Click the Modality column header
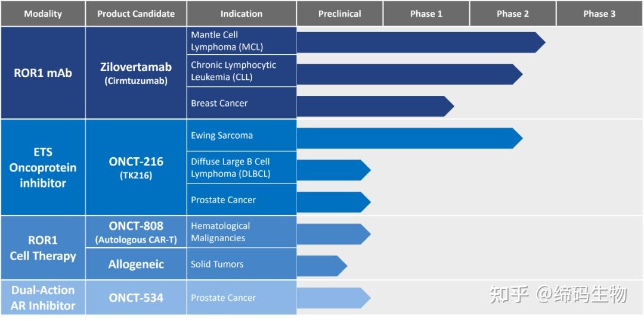The image size is (644, 321). [43, 14]
